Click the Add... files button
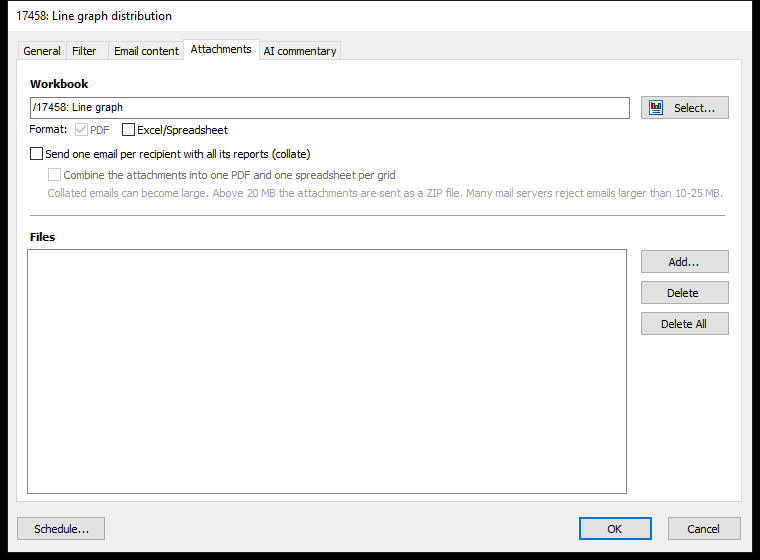The image size is (760, 560). coord(684,262)
